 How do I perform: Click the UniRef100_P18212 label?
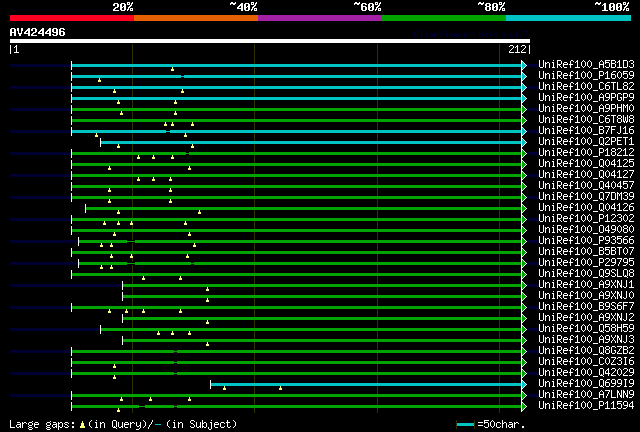tap(586, 152)
